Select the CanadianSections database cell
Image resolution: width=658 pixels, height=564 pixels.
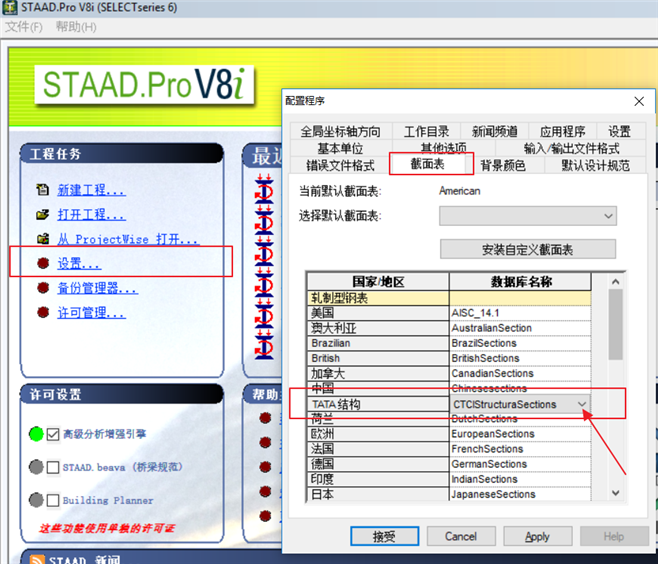pos(520,373)
